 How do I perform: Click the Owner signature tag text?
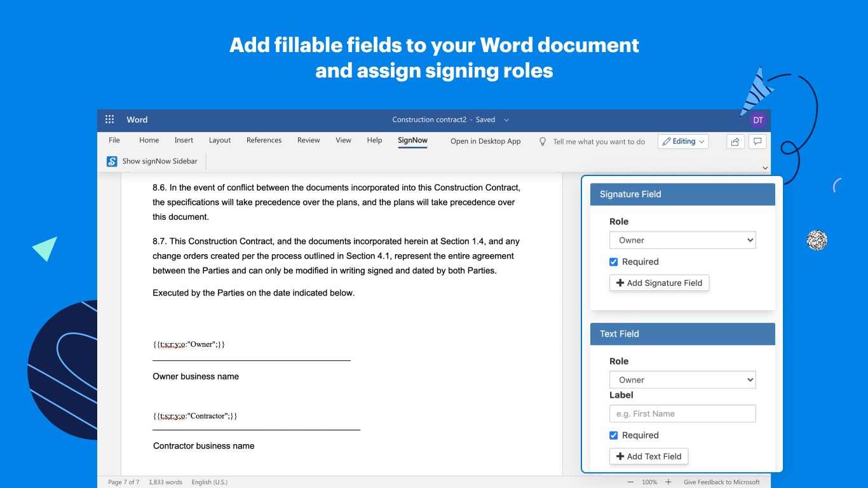(189, 344)
